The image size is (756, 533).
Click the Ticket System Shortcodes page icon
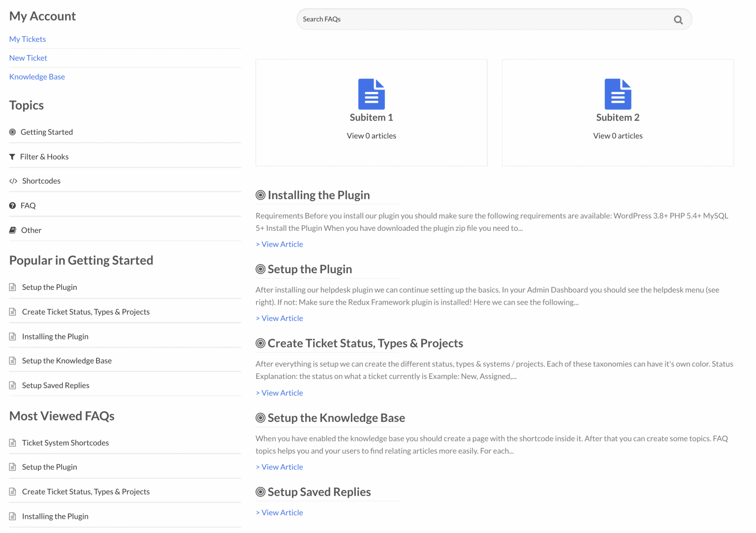12,442
